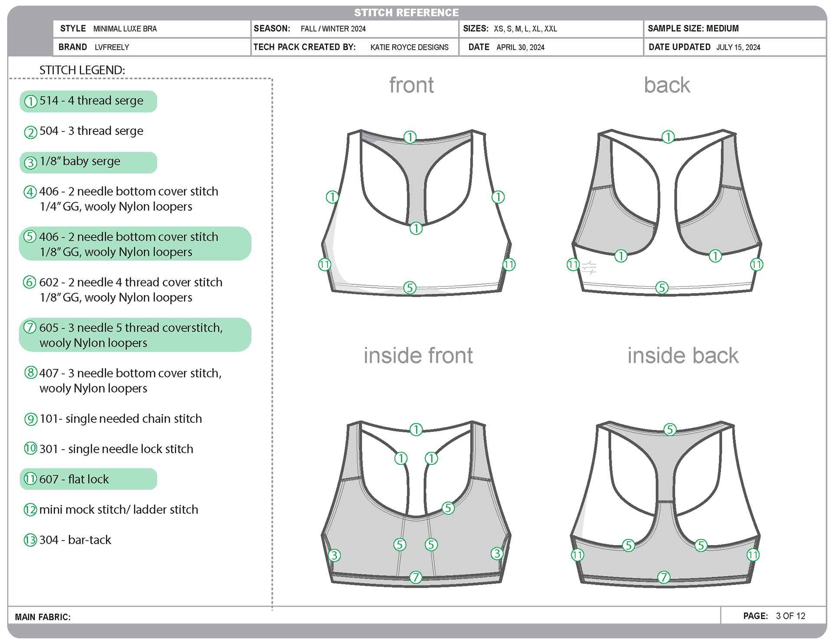Click the 504 - 3 thread serge legend text
Screen dimensions: 833x644
[91, 131]
